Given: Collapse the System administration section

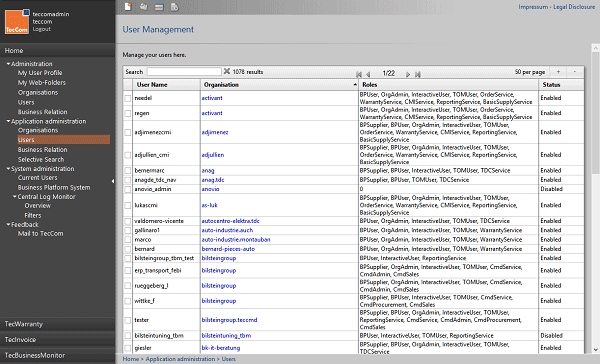Looking at the screenshot, I should point(8,169).
